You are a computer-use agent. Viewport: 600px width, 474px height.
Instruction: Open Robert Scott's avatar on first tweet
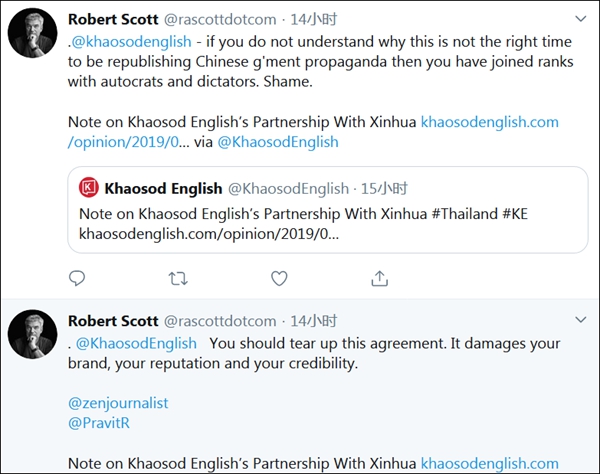32,34
